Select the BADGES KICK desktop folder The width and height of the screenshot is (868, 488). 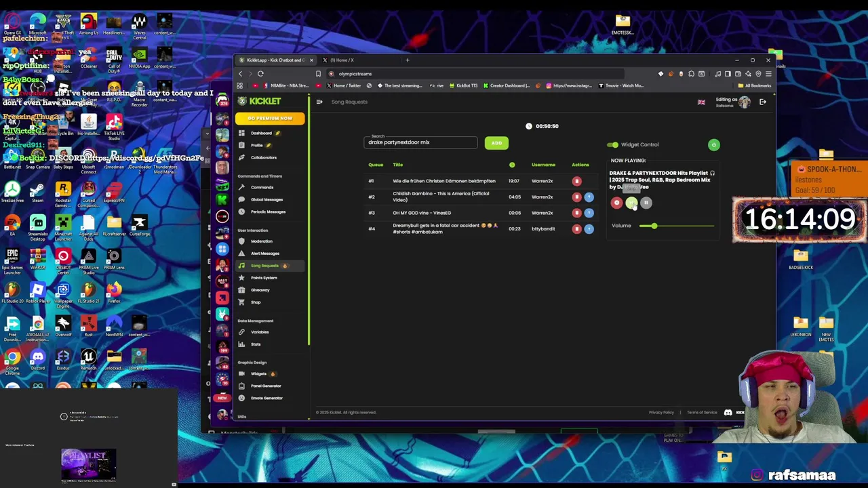801,259
